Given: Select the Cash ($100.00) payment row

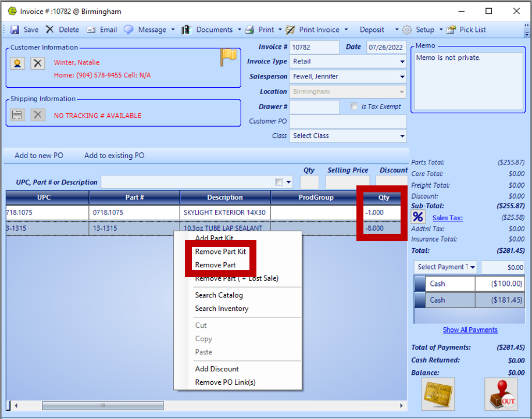Looking at the screenshot, I should pos(469,284).
